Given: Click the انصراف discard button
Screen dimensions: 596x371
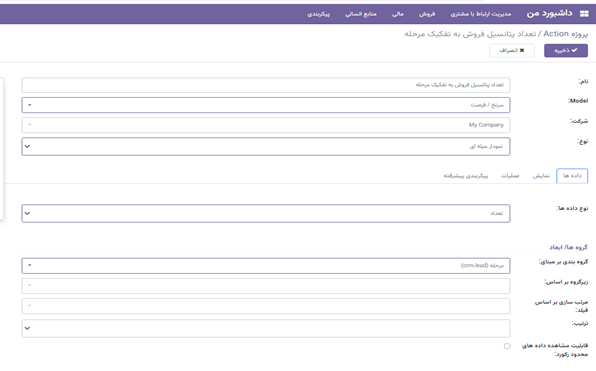Looking at the screenshot, I should click(x=512, y=50).
